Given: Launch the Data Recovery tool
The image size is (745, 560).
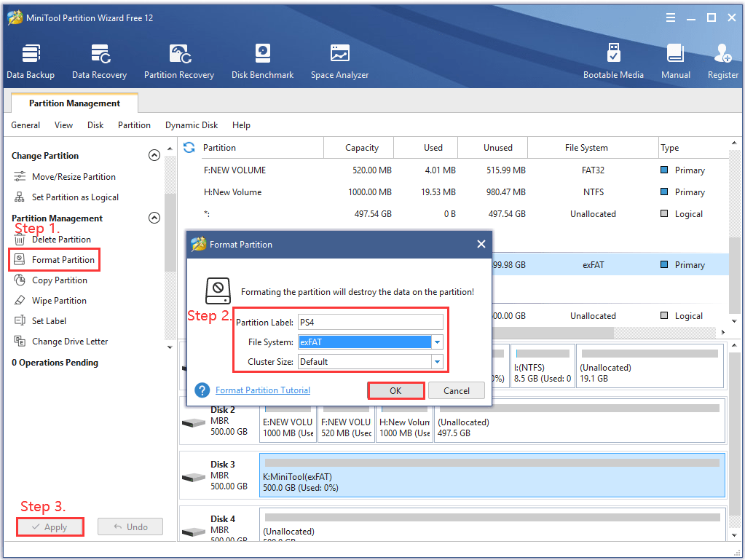Looking at the screenshot, I should coord(99,61).
